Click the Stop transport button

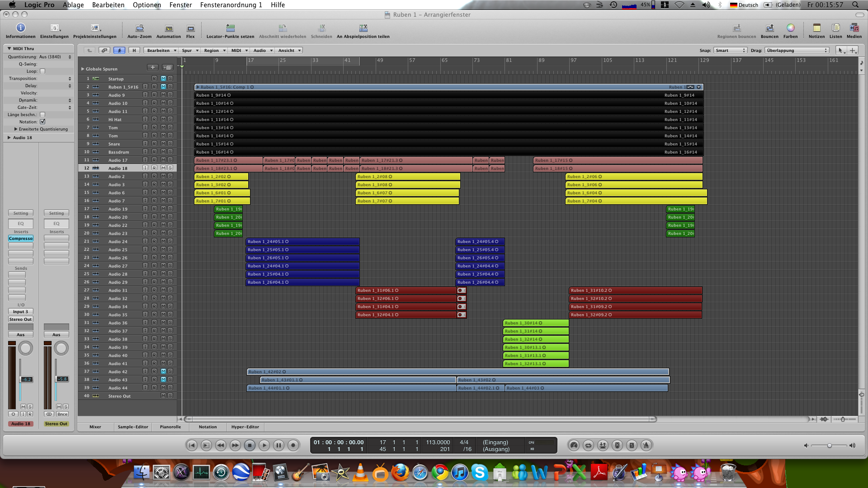[250, 446]
